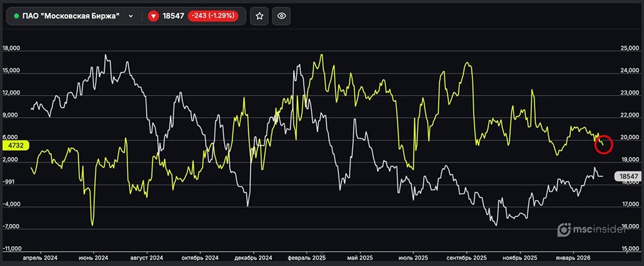The image size is (644, 266).
Task: Click the -7,000 left axis label
Action: (10, 227)
